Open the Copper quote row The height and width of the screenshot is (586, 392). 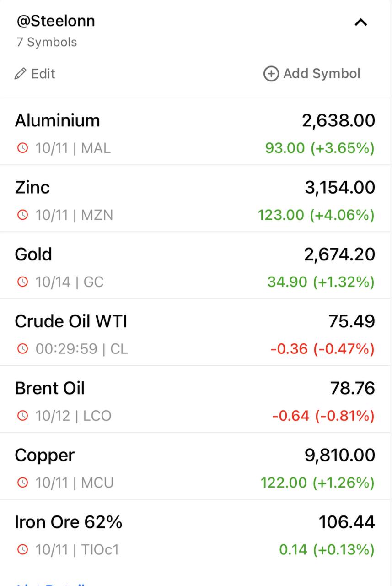click(x=196, y=466)
